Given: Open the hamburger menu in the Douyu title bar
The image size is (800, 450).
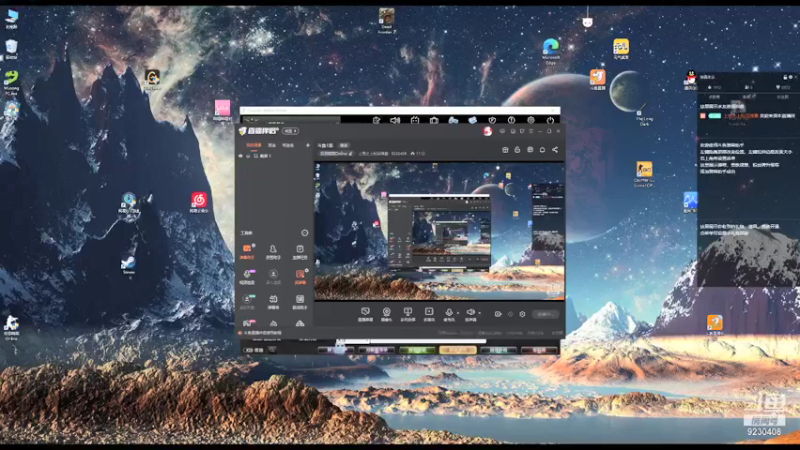Looking at the screenshot, I should pos(531,131).
